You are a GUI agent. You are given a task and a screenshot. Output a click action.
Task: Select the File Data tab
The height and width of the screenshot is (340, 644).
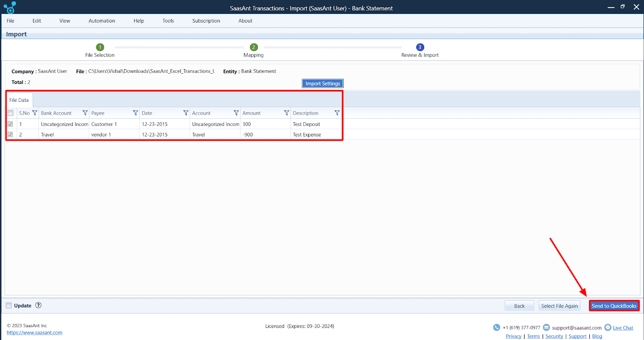click(x=19, y=100)
